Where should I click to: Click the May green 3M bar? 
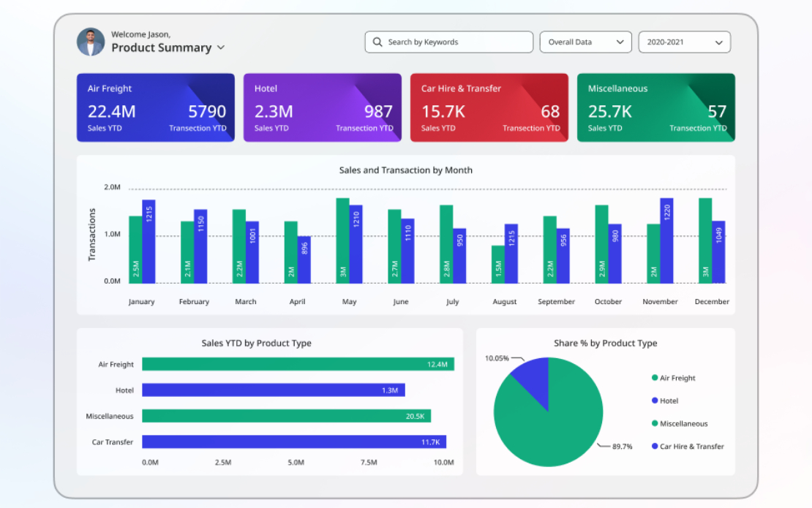(x=342, y=240)
